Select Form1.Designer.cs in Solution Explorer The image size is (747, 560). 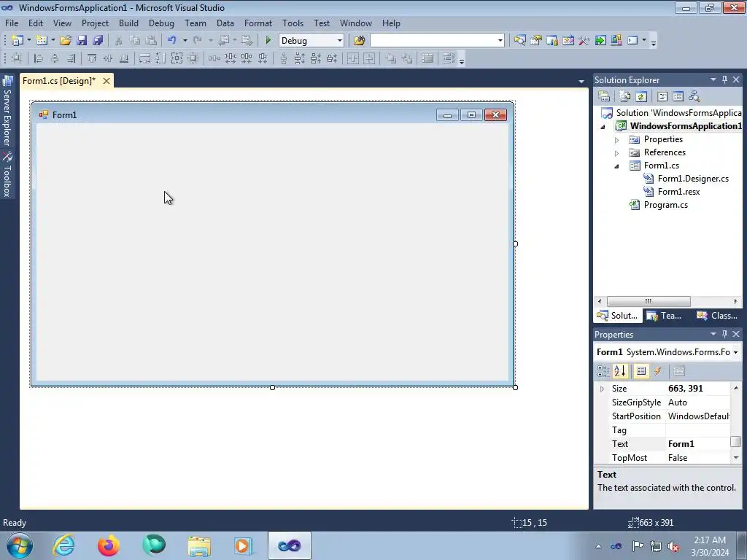point(693,179)
